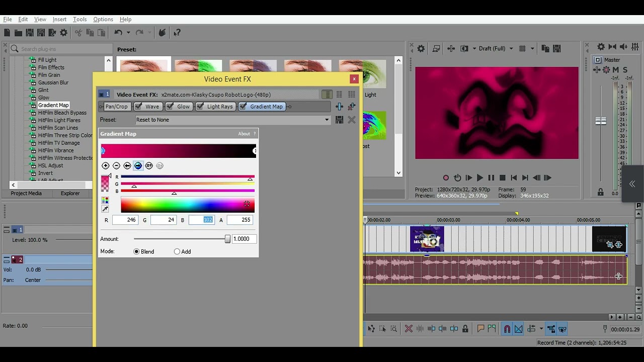This screenshot has width=644, height=362.
Task: Select the Blend mode radio button
Action: click(136, 251)
